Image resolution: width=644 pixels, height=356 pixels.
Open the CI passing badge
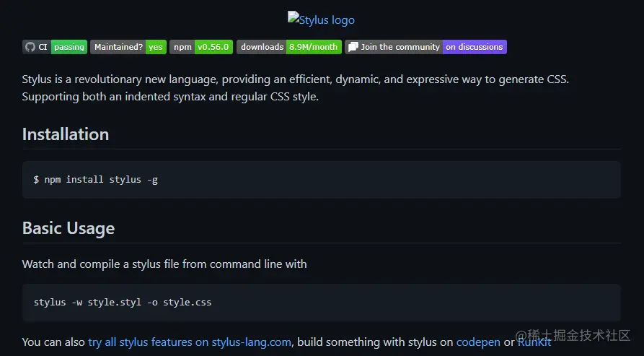click(55, 47)
